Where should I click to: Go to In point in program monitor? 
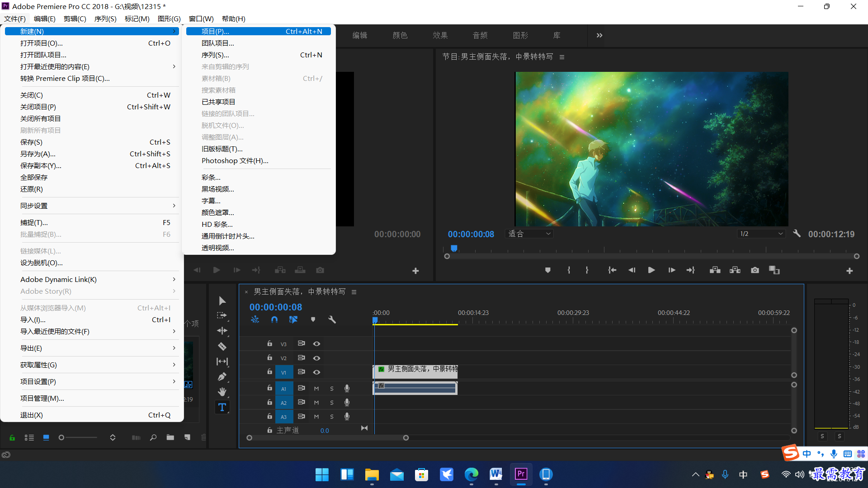click(x=612, y=270)
